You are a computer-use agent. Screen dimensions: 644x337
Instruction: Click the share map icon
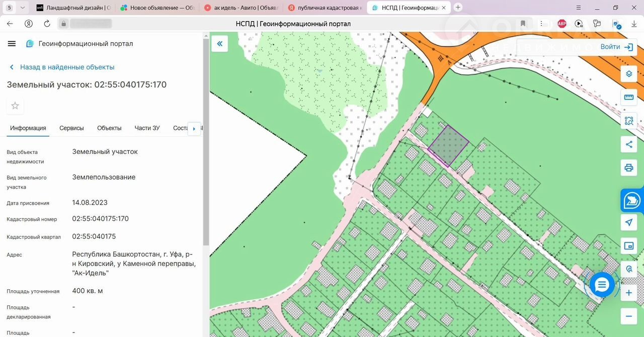[x=628, y=144]
